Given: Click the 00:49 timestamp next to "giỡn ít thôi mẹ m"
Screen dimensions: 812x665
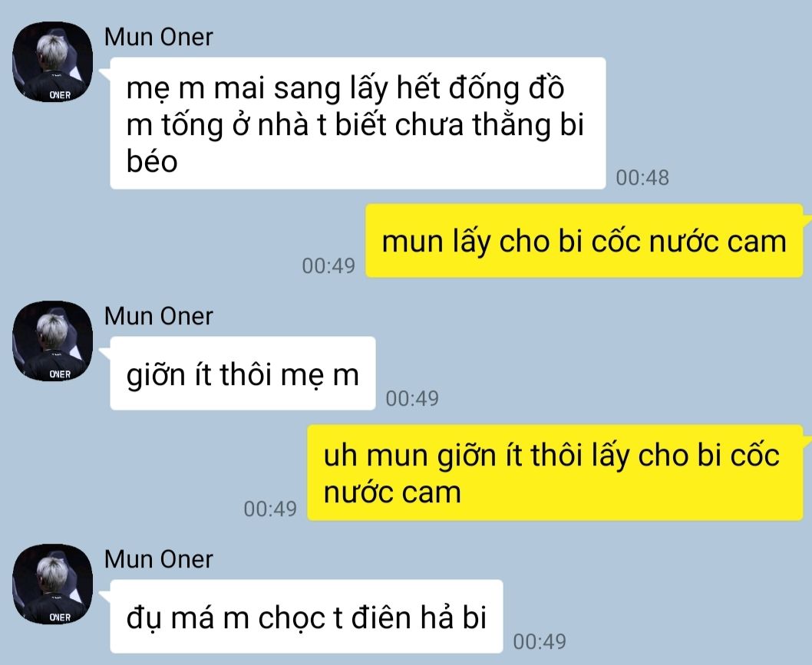Looking at the screenshot, I should pyautogui.click(x=412, y=398).
